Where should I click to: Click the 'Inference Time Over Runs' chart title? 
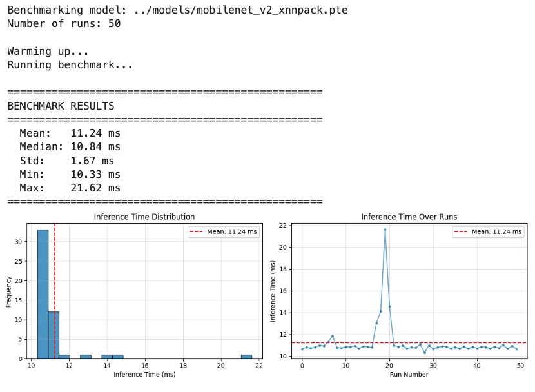pos(409,217)
